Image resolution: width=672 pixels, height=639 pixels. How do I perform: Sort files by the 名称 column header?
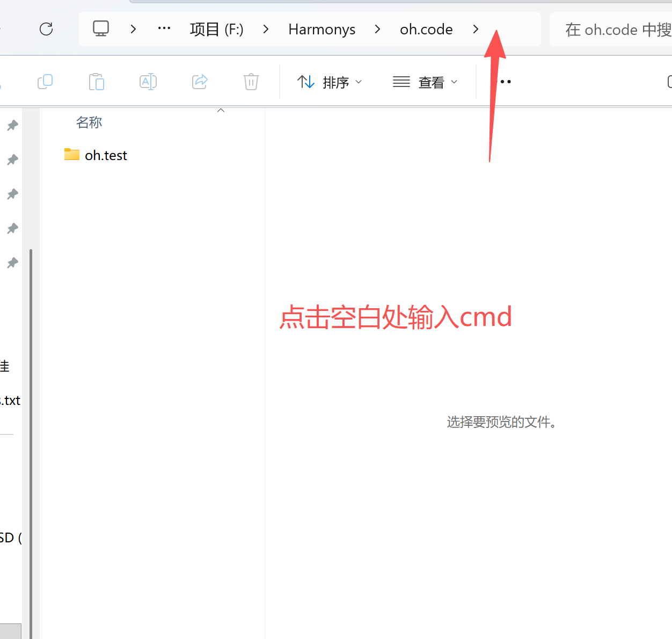[89, 122]
